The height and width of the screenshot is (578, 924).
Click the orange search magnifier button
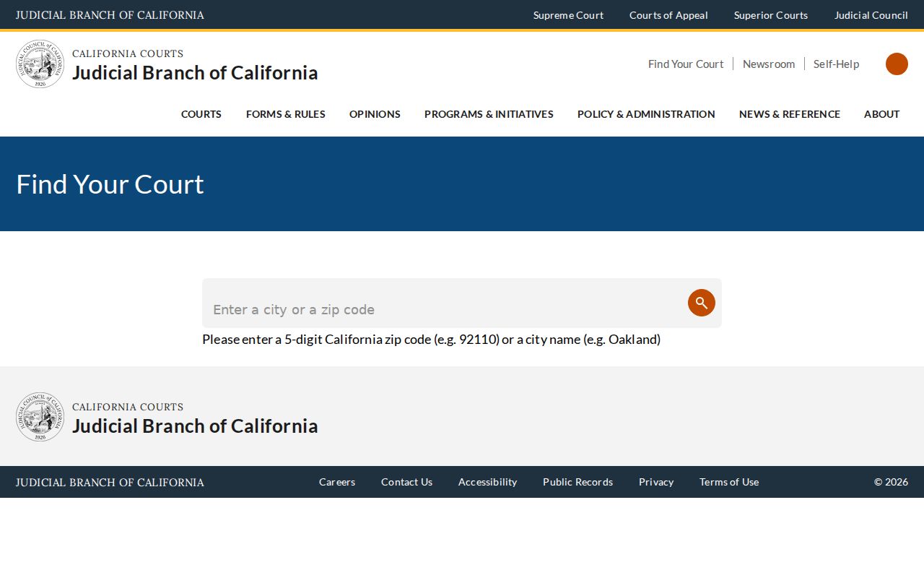[x=702, y=303]
